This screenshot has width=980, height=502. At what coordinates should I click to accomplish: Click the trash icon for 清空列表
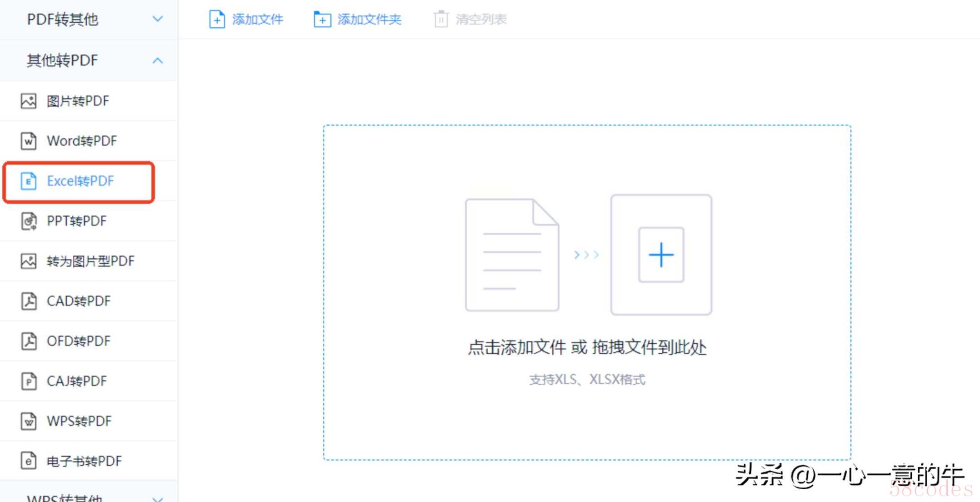pyautogui.click(x=441, y=19)
